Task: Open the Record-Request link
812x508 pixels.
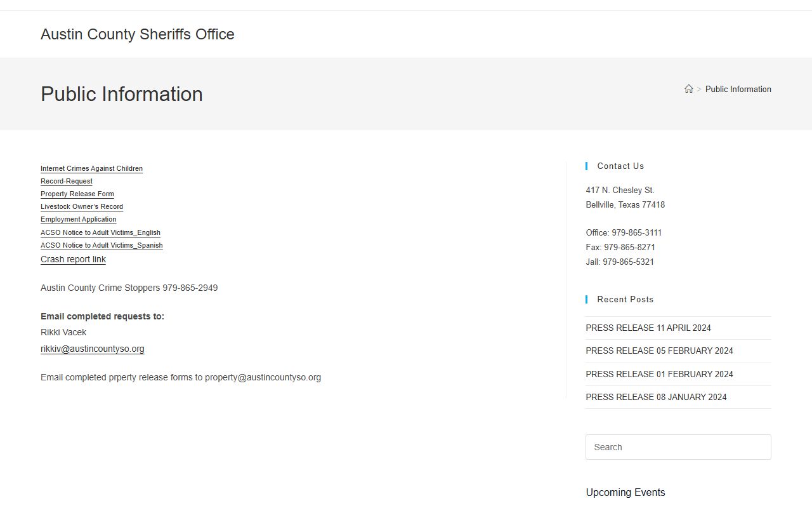Action: click(67, 181)
